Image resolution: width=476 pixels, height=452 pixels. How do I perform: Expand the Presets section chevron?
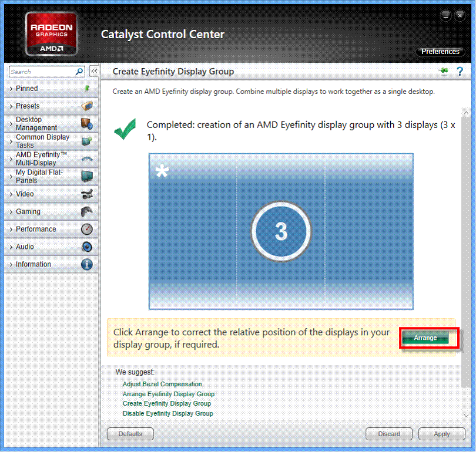coord(11,106)
